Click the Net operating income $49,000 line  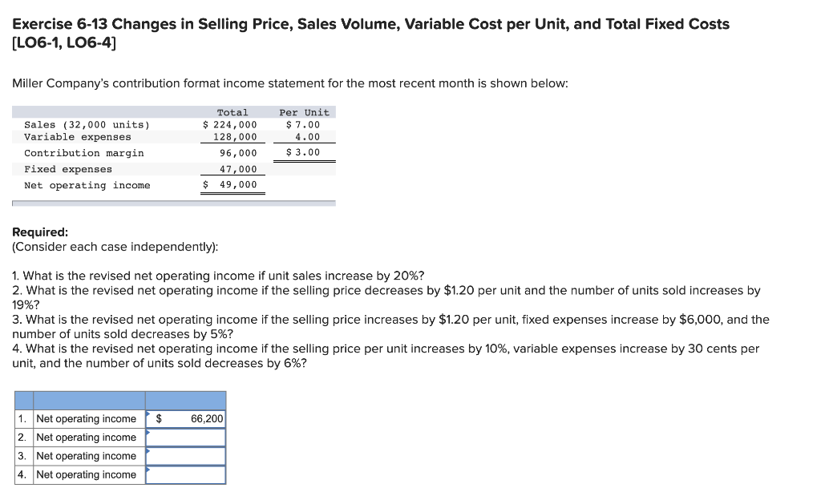point(88,185)
